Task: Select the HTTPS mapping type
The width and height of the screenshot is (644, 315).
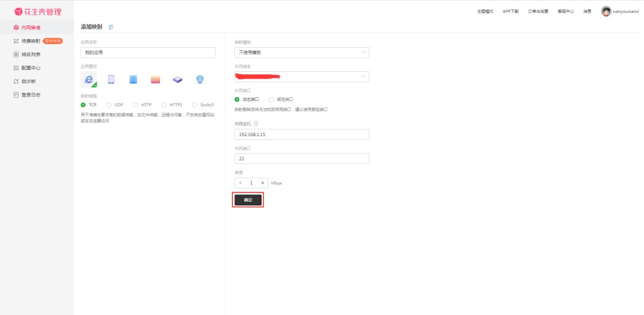Action: (164, 105)
